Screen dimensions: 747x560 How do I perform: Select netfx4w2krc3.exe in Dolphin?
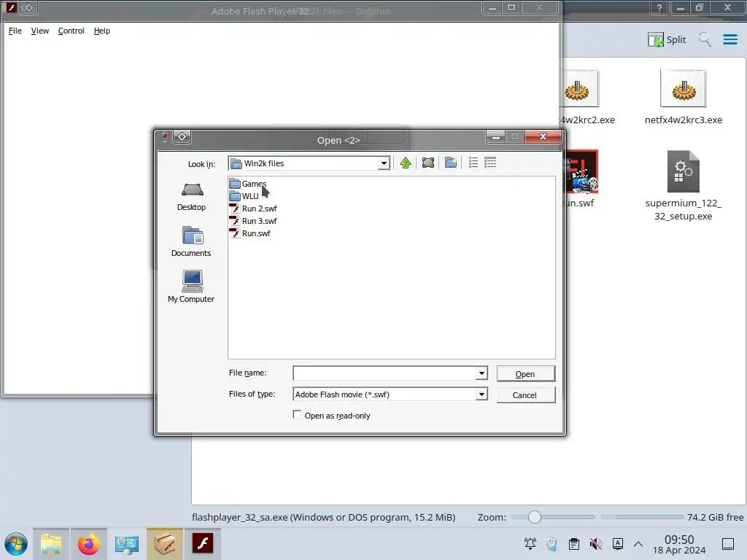(x=683, y=97)
